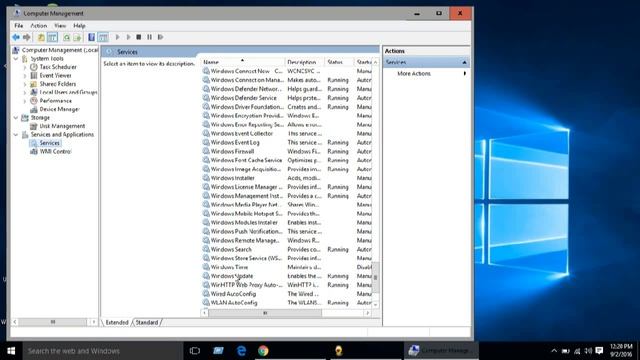The height and width of the screenshot is (360, 640).
Task: Click the Pause Service toolbar icon
Action: coord(149,37)
